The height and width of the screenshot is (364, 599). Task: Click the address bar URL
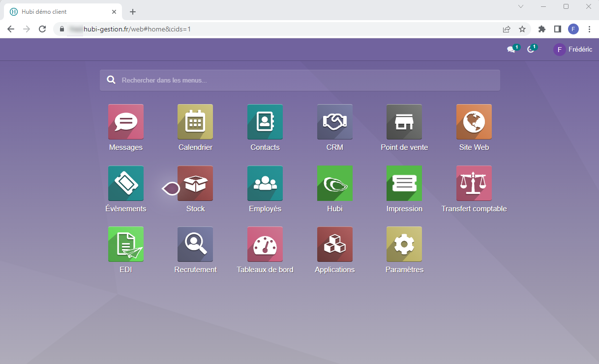click(x=137, y=29)
